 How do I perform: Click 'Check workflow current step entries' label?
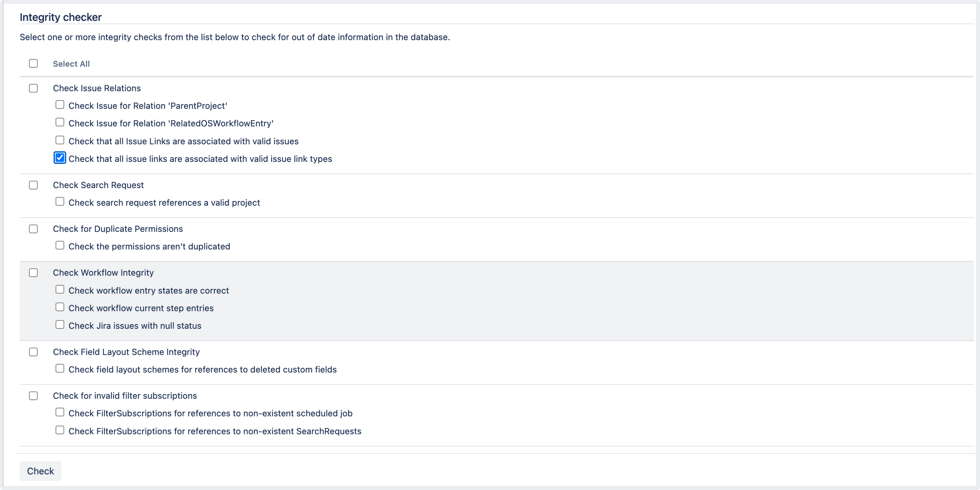coord(141,308)
